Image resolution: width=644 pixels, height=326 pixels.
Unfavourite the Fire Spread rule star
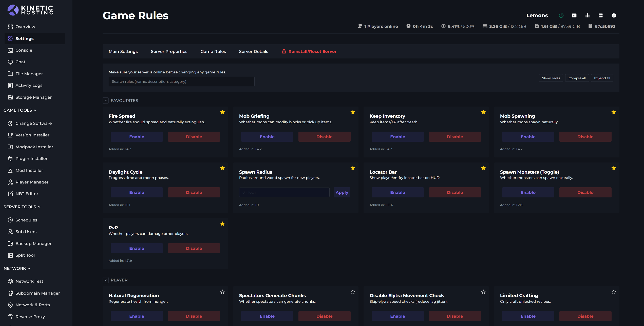(x=222, y=112)
